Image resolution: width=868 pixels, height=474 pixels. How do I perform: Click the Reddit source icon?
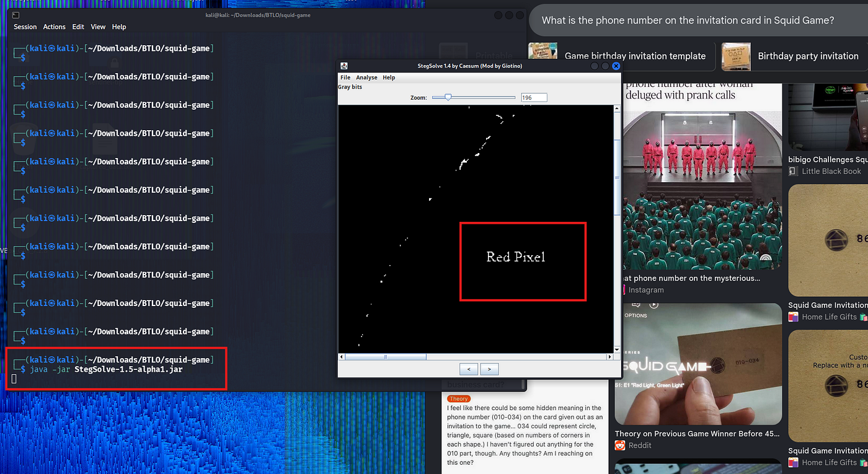pyautogui.click(x=619, y=445)
